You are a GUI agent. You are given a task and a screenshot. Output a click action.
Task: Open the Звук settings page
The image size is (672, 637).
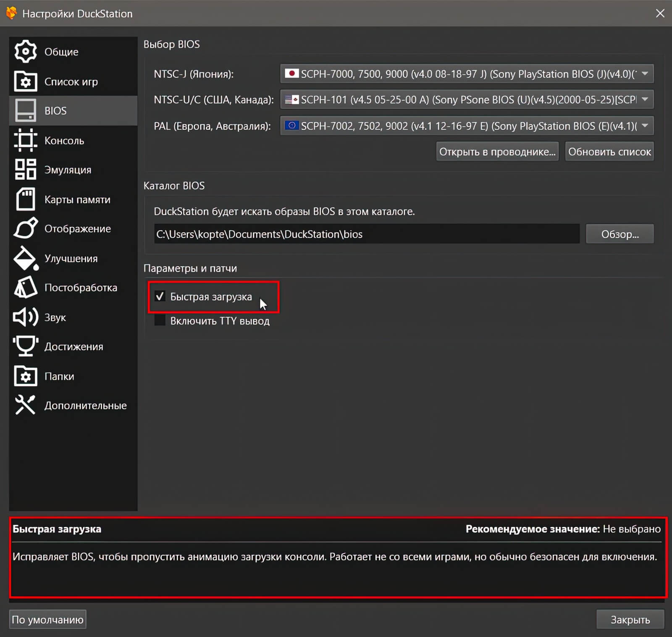click(x=73, y=317)
